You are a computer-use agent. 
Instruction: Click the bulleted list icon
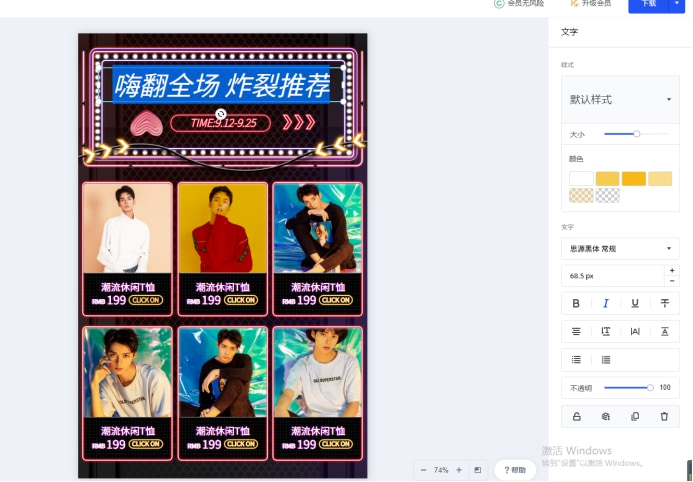[x=576, y=360]
